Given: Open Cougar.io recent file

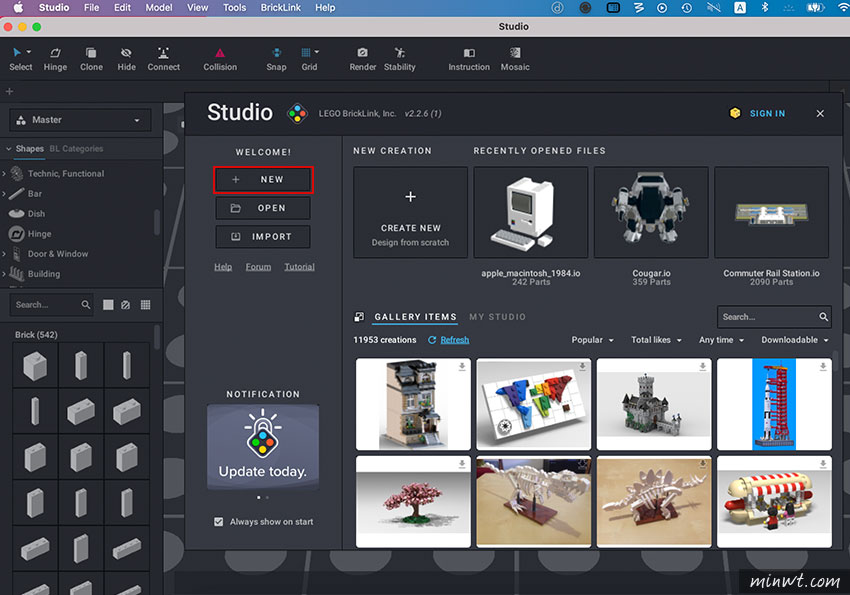Looking at the screenshot, I should (651, 212).
